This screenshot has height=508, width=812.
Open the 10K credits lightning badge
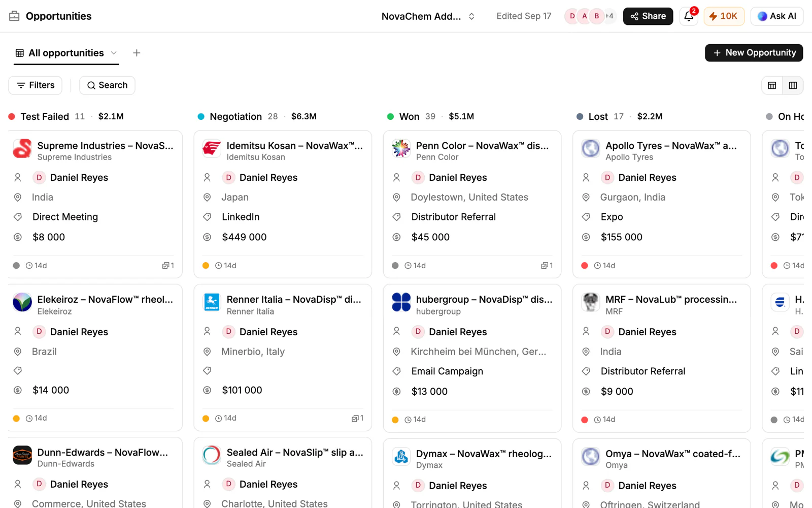(x=724, y=16)
